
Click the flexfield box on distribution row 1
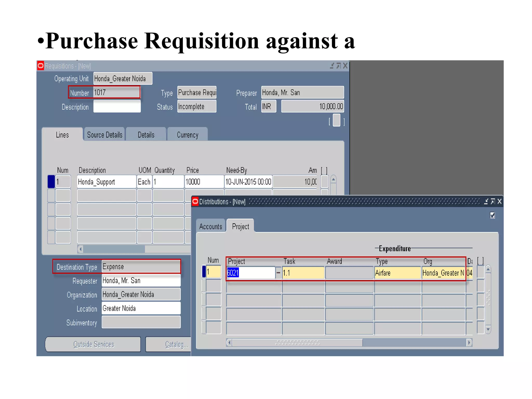(481, 272)
